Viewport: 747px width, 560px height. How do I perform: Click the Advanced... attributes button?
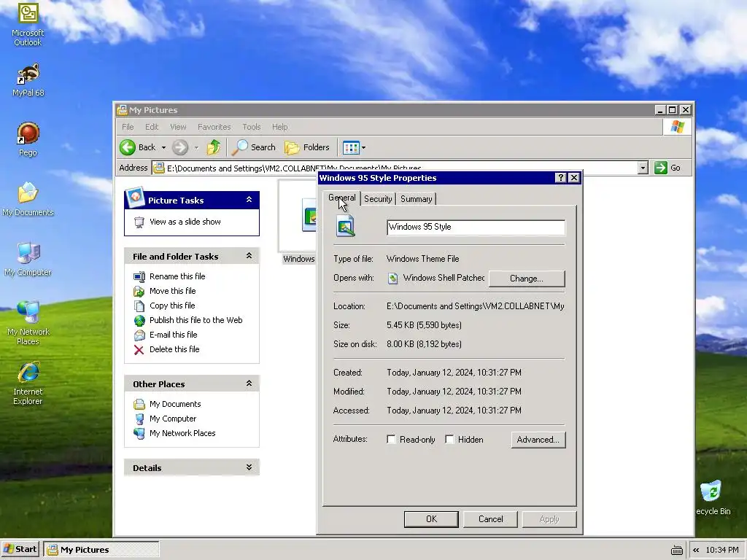coord(538,440)
